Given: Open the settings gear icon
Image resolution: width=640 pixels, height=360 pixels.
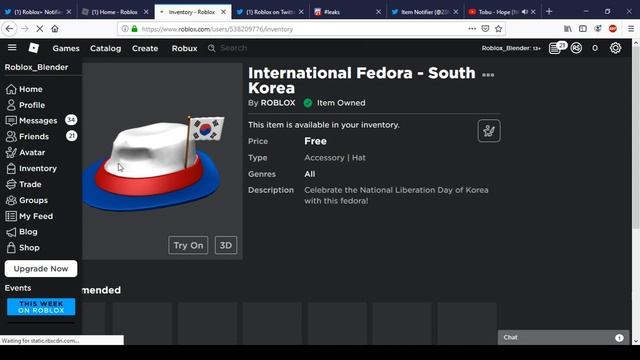Looking at the screenshot, I should 615,48.
